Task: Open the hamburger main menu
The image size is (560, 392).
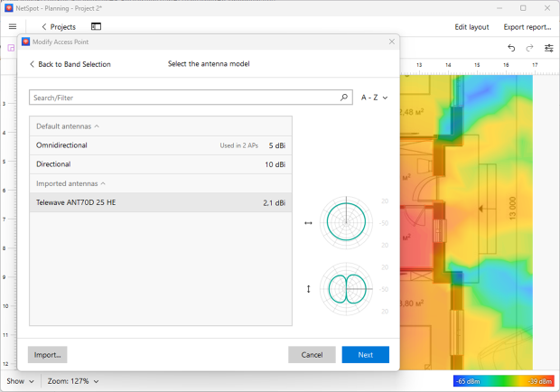Action: pos(13,27)
